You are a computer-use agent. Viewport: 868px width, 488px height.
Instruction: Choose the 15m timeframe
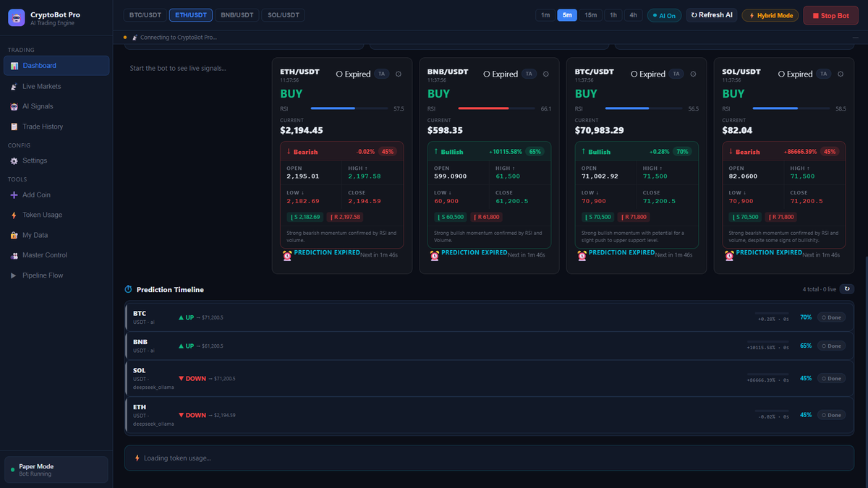click(591, 15)
